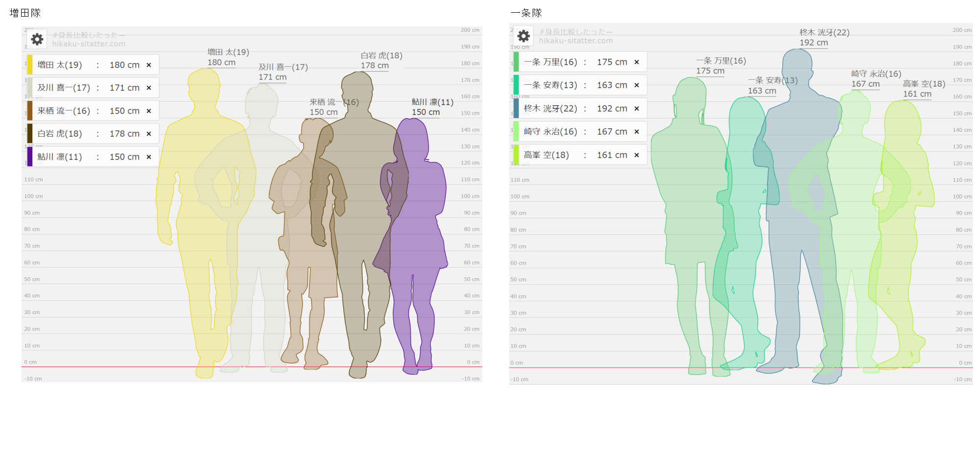Click the yellow swatch for 増田 太
980x464 pixels.
point(30,65)
